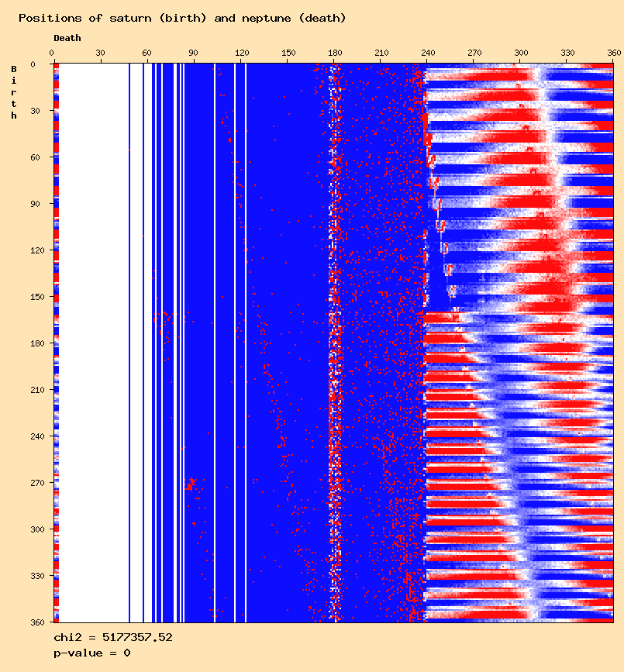
Task: Click the red cluster near Birth 270, Death 90
Action: point(190,484)
